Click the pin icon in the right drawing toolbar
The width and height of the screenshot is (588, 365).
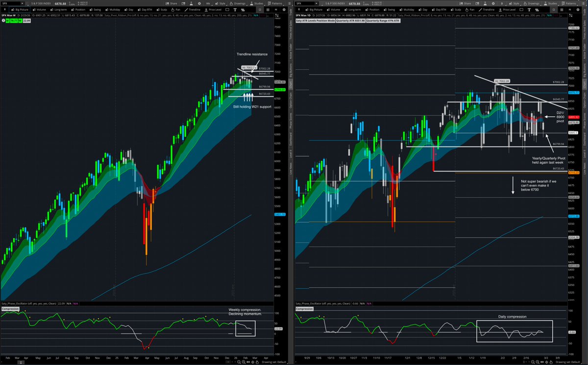(x=299, y=10)
